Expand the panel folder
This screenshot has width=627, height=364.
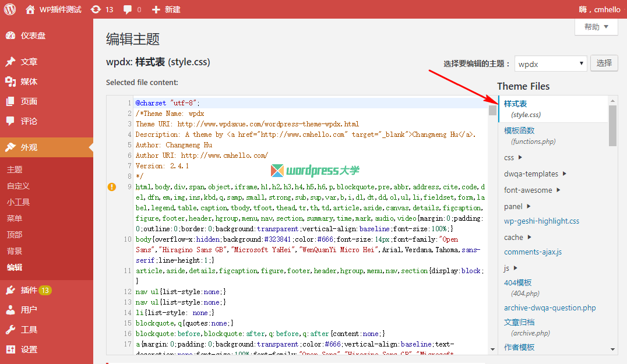pyautogui.click(x=529, y=206)
